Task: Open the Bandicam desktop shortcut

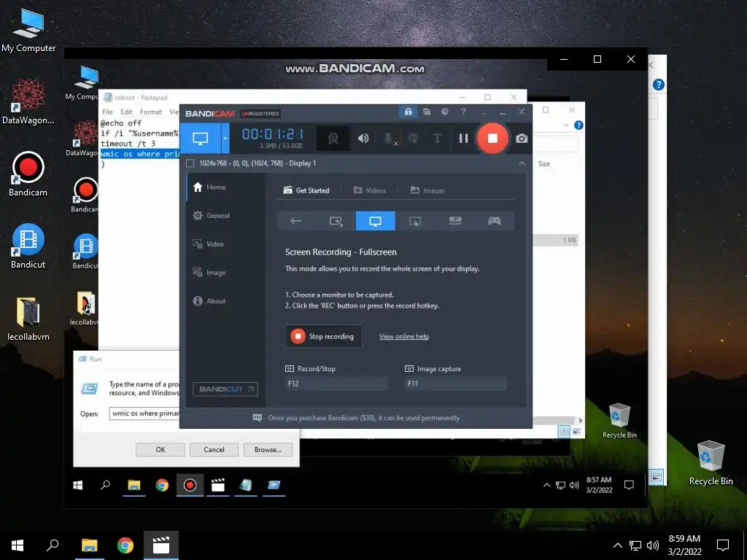Action: pyautogui.click(x=28, y=174)
